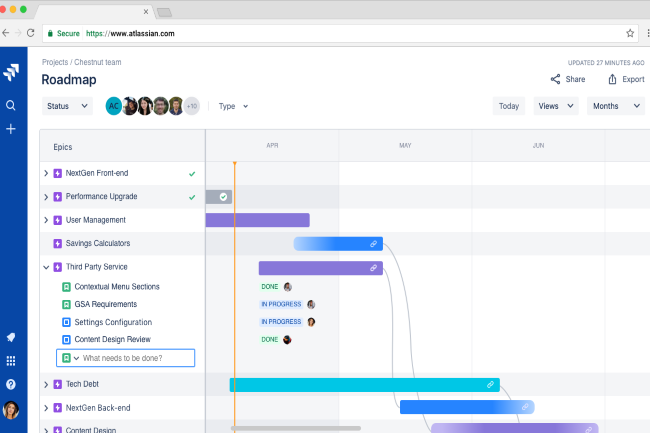Image resolution: width=650 pixels, height=433 pixels.
Task: Click the MAY month column header
Action: (x=405, y=145)
